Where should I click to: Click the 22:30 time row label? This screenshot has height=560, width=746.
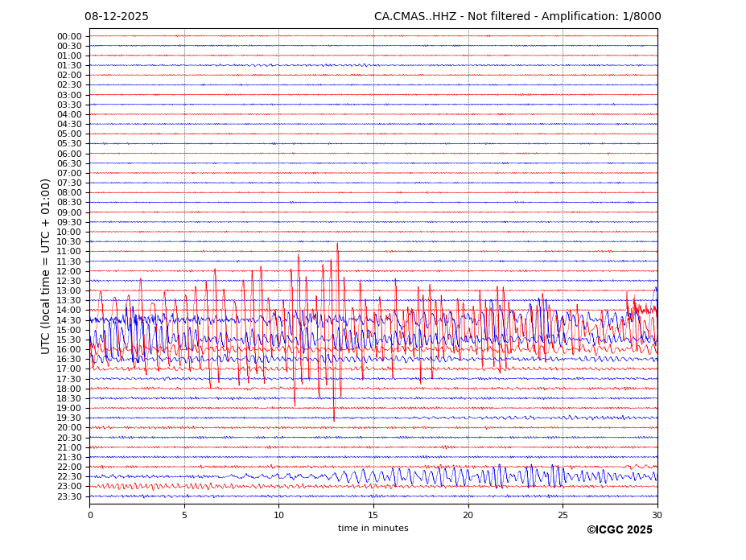69,476
